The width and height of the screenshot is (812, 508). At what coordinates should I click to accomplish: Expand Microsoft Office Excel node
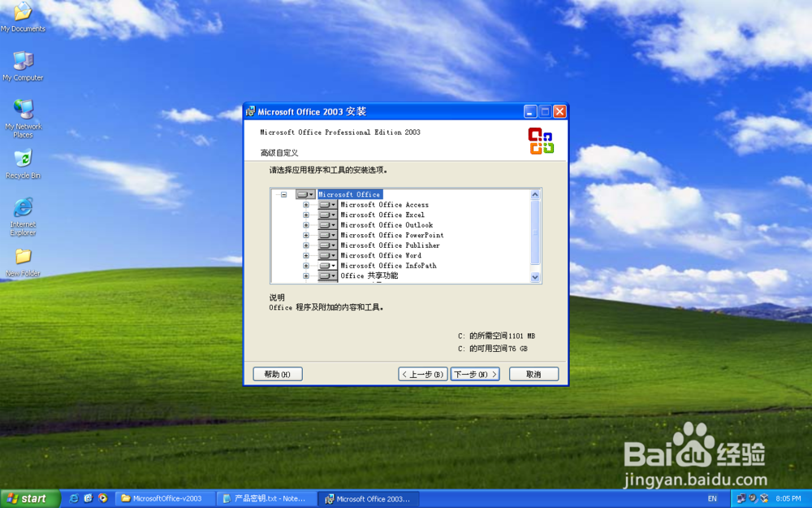coord(306,215)
